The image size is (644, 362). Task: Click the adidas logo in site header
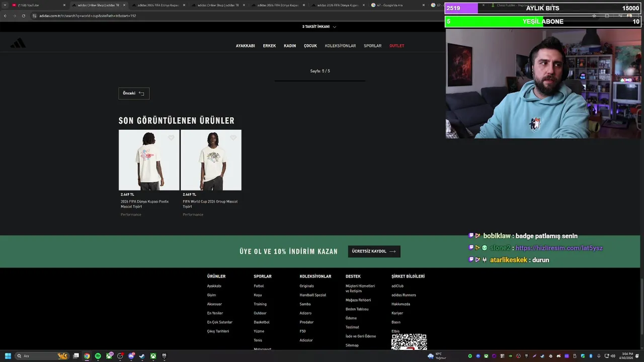pyautogui.click(x=18, y=43)
